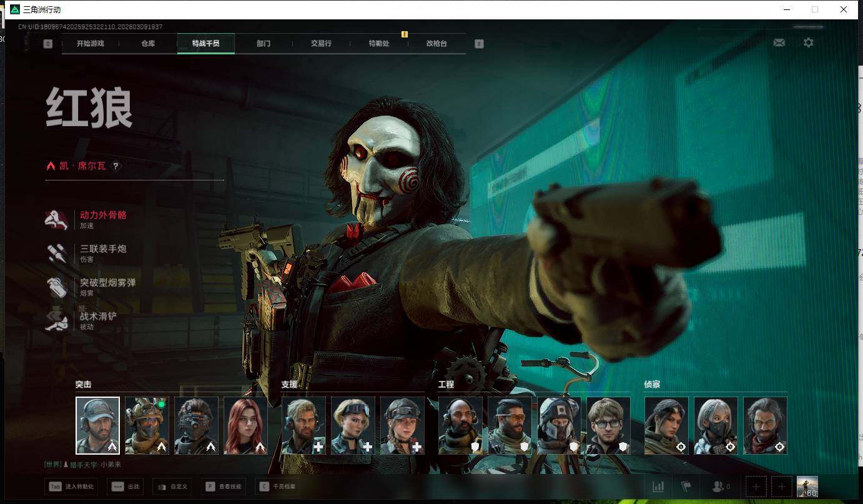Click the flags icon in bottom bar

click(x=686, y=487)
